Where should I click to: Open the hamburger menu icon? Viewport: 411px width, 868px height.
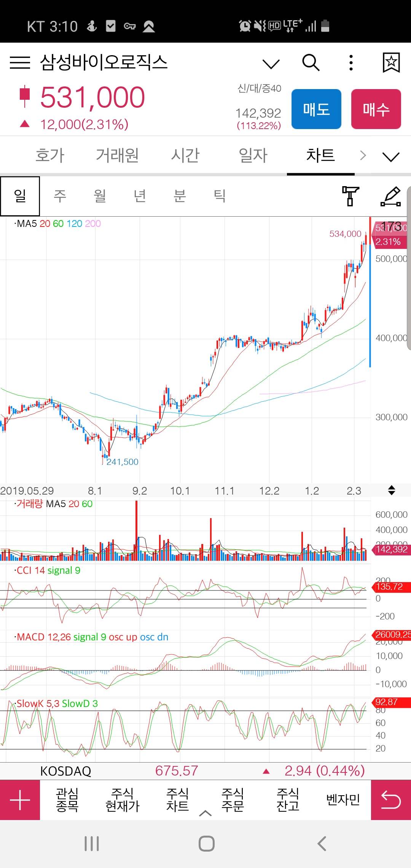tap(20, 63)
